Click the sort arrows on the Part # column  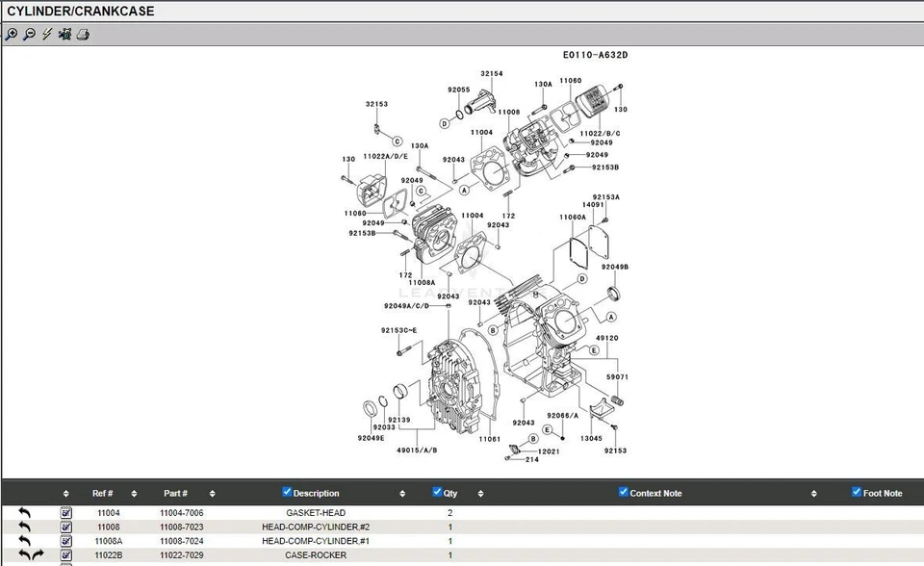pyautogui.click(x=211, y=493)
